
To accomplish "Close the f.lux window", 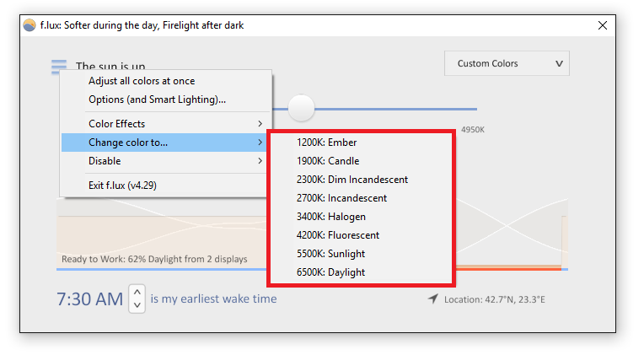I will coord(603,25).
